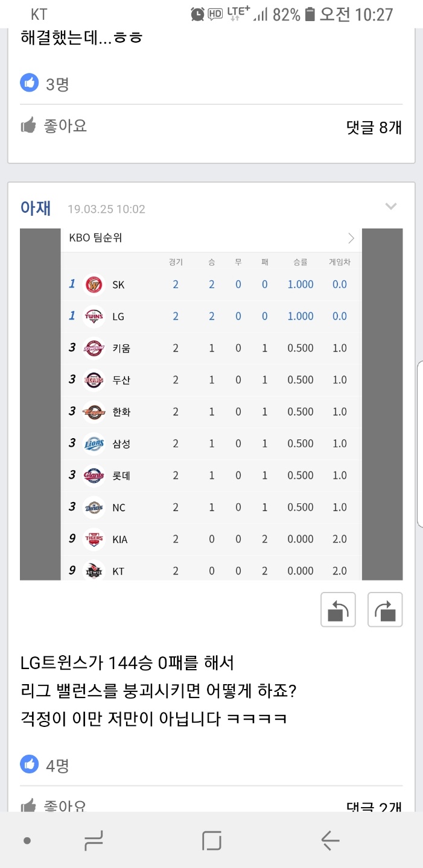The width and height of the screenshot is (423, 868).
Task: Open KBO 팀순위 details arrow
Action: click(x=351, y=238)
